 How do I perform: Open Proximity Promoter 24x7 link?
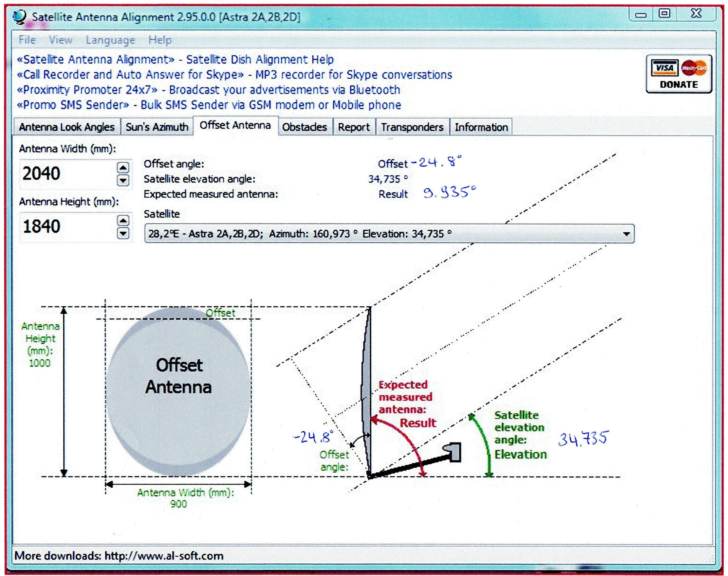tap(209, 90)
